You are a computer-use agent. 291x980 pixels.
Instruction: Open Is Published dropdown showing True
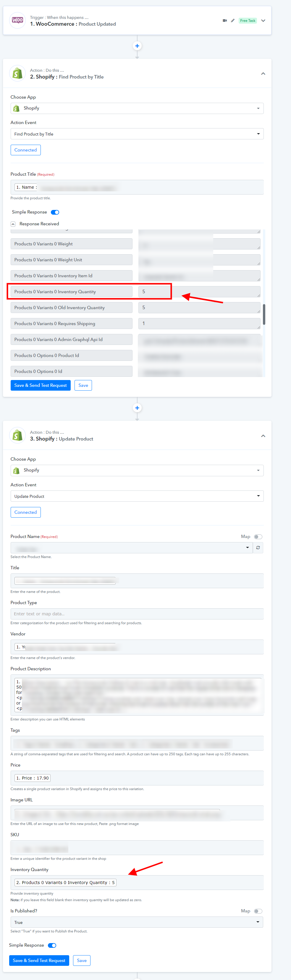point(137,922)
